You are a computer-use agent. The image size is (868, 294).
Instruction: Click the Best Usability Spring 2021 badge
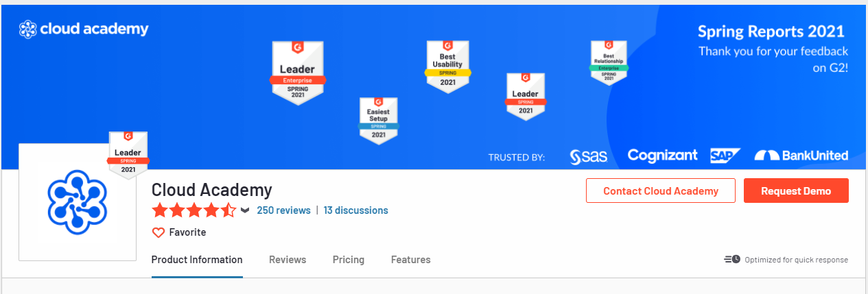[x=448, y=66]
